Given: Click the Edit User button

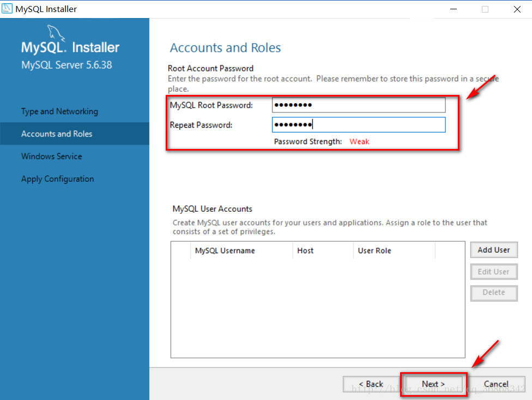Looking at the screenshot, I should click(494, 272).
